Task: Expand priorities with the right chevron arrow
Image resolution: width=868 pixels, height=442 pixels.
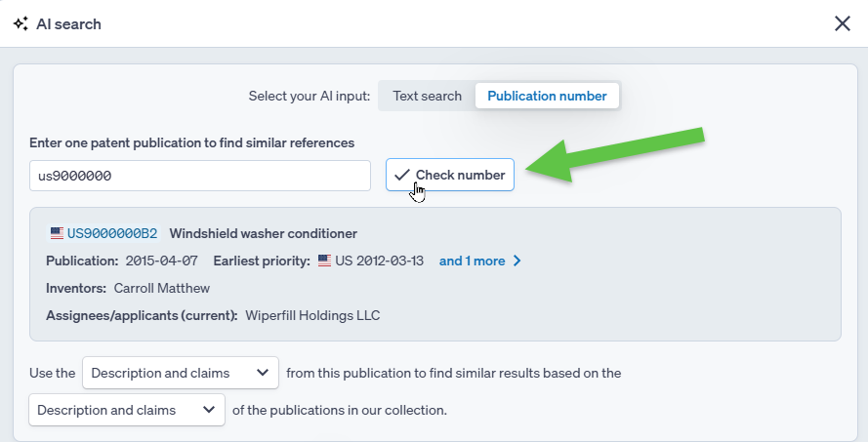Action: [517, 261]
